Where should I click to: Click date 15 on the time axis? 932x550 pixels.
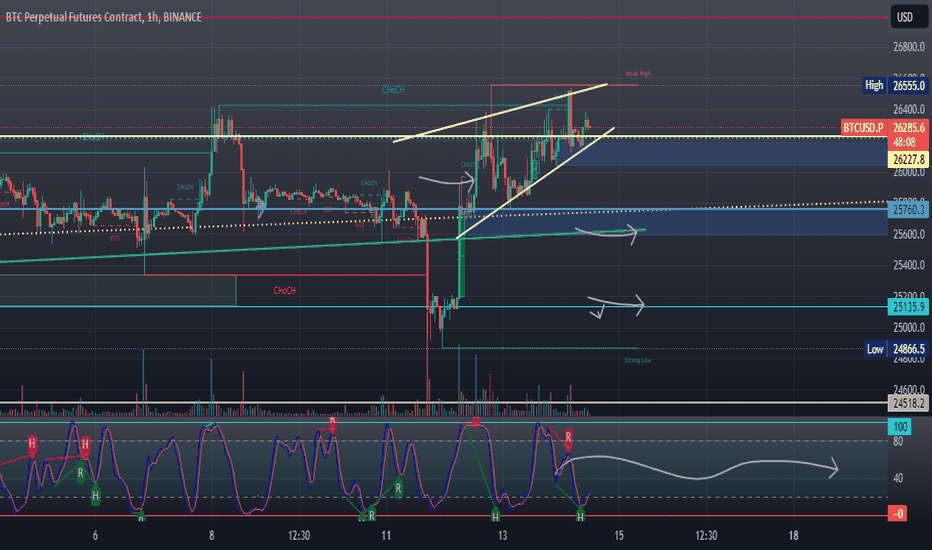tap(619, 536)
